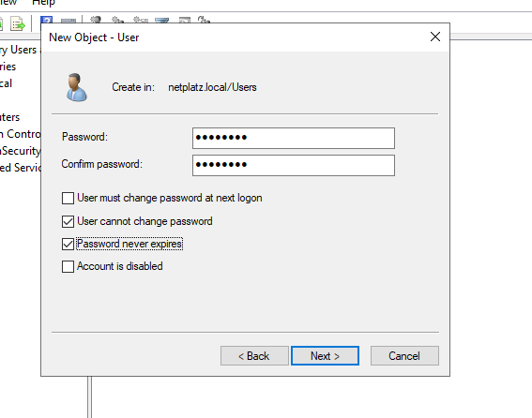The image size is (532, 418).
Task: Focus the Password input field
Action: (294, 138)
